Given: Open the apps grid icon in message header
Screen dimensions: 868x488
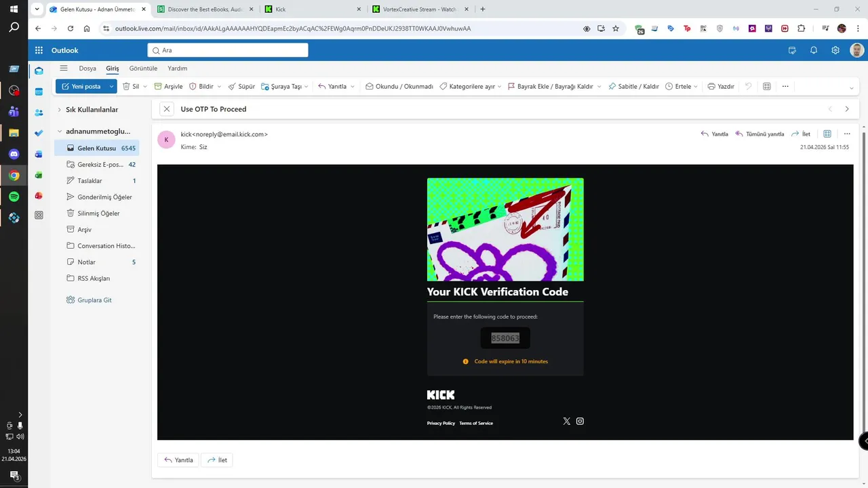Looking at the screenshot, I should click(x=827, y=134).
